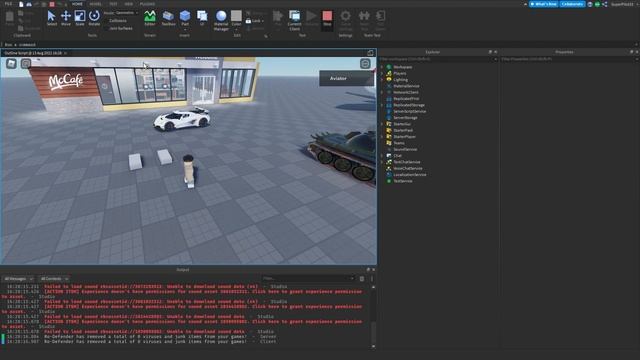Open the MODEL ribbon tab
Screen dimensions: 640x360
[x=96, y=4]
